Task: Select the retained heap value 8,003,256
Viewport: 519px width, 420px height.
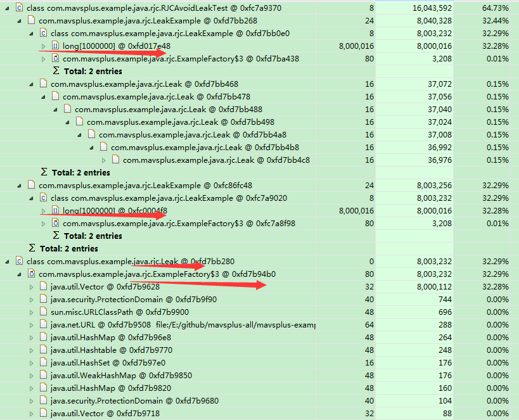Action: tap(434, 185)
